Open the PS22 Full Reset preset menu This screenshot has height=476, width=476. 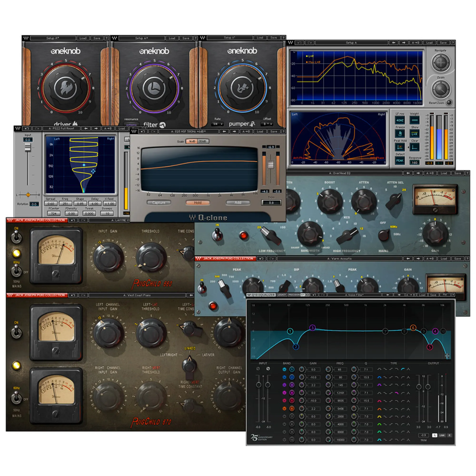(62, 129)
